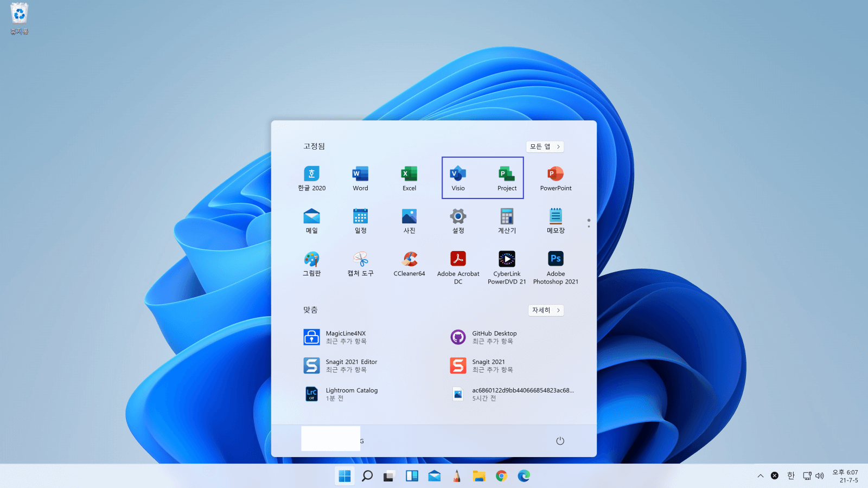Open 캡처 도구 snipping tool
Screen dimensions: 868x488
coord(360,264)
